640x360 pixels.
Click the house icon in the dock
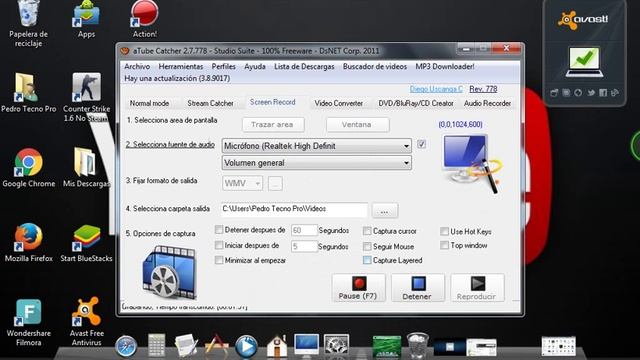277,346
